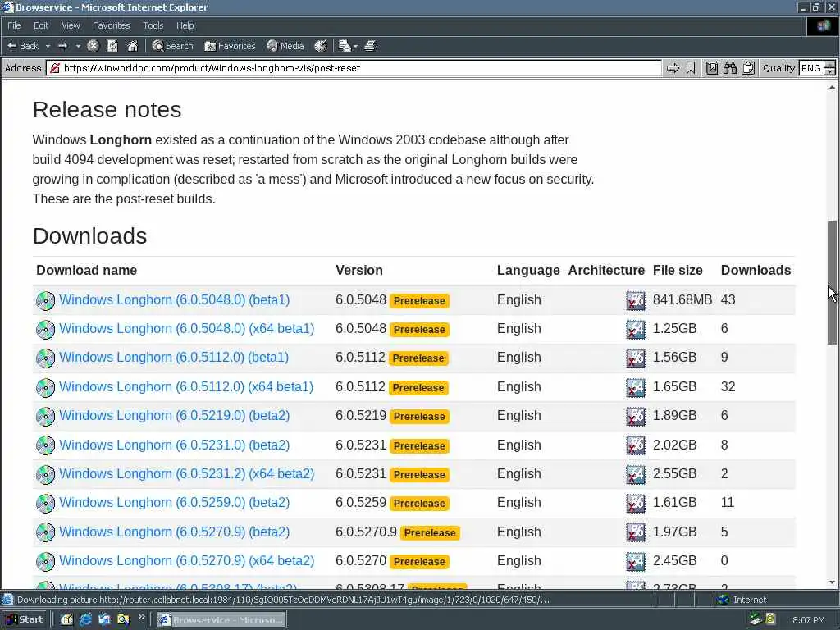Click the Stop loading icon
The width and height of the screenshot is (840, 630).
pos(94,46)
